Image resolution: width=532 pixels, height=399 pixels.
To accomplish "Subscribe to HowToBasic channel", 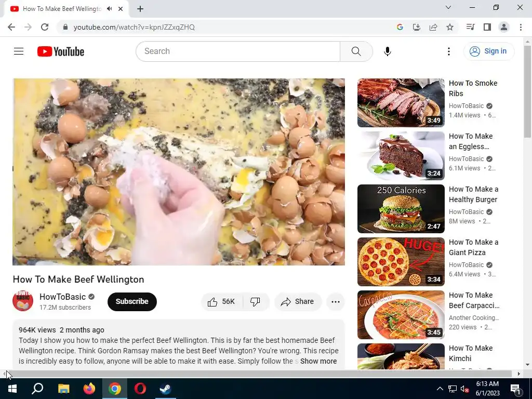I will 132,302.
